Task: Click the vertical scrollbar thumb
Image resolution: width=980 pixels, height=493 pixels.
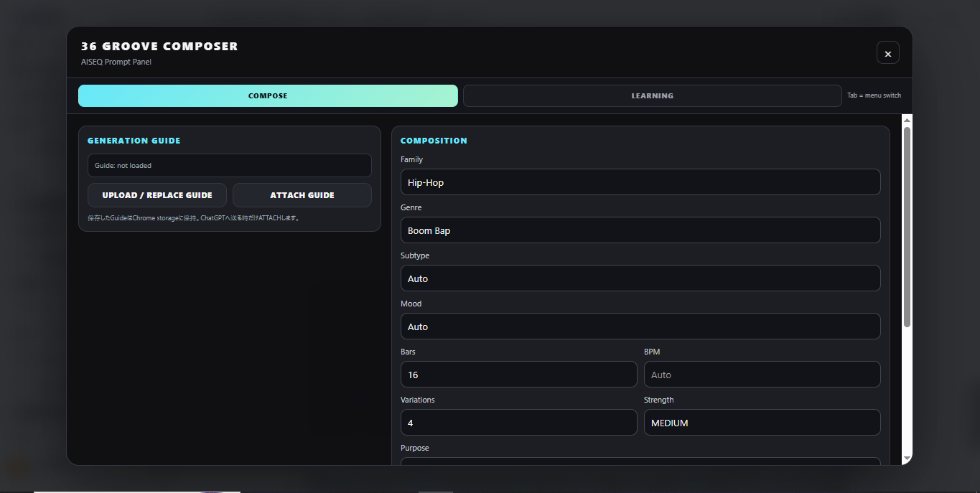Action: (907, 227)
